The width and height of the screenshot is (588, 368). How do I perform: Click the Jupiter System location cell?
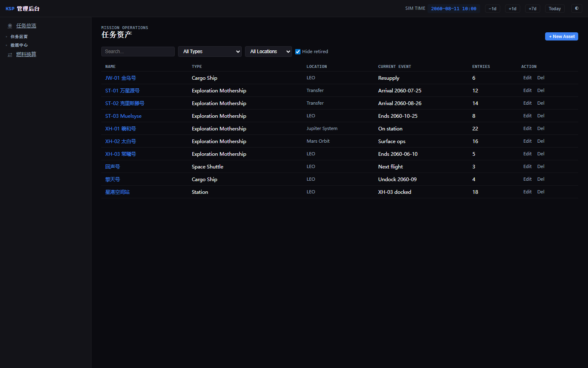322,128
